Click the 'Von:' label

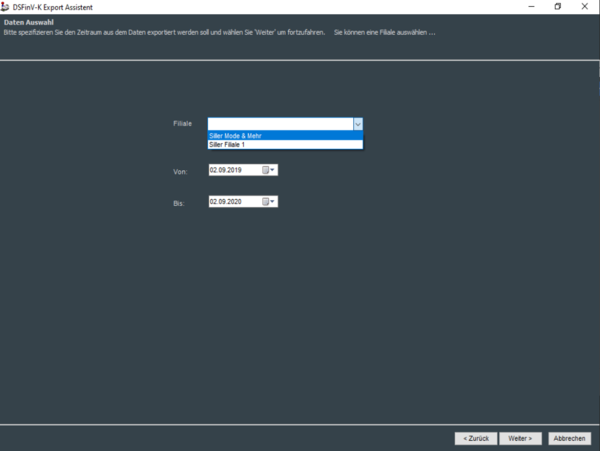tap(180, 171)
